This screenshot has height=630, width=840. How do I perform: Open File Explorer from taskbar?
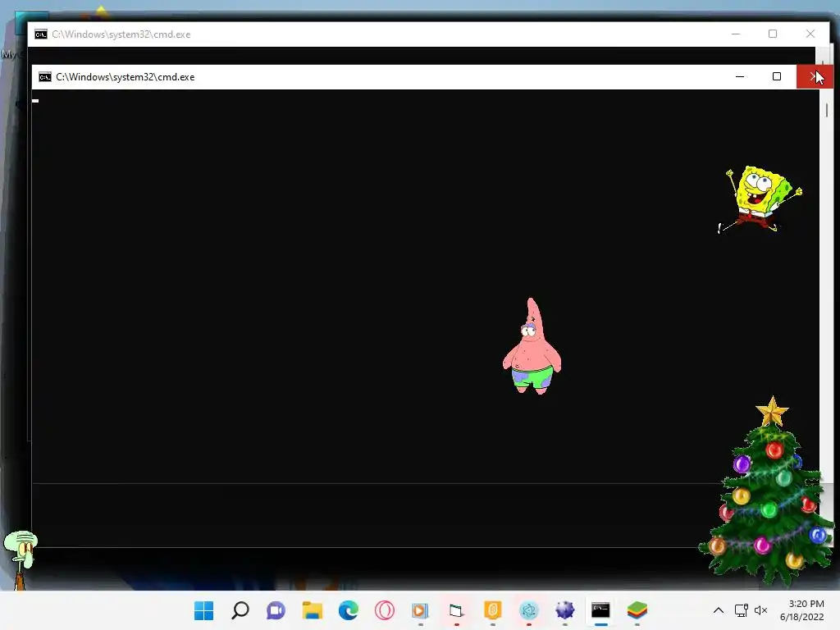point(313,610)
